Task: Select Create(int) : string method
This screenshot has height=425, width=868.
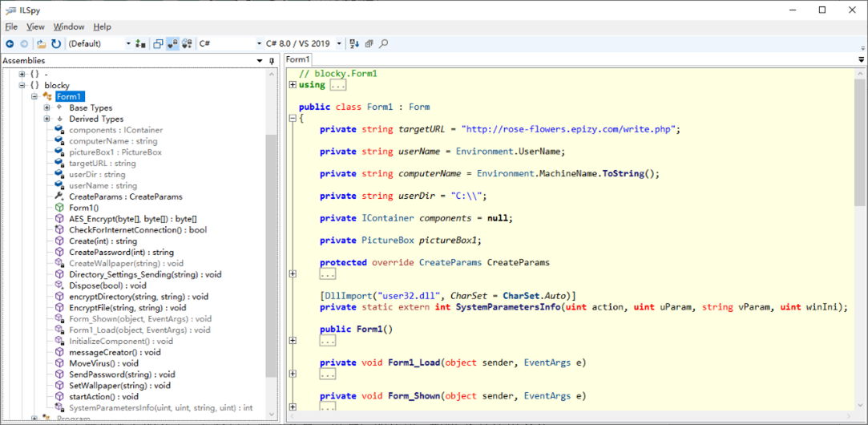Action: (103, 241)
